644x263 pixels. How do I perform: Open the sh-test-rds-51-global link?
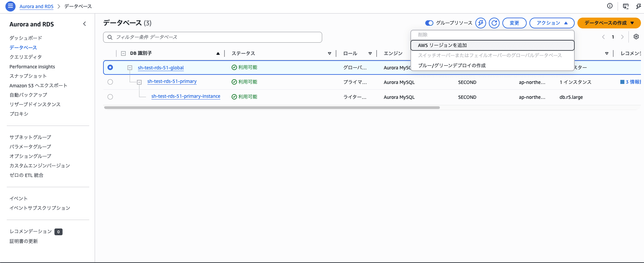pos(161,68)
